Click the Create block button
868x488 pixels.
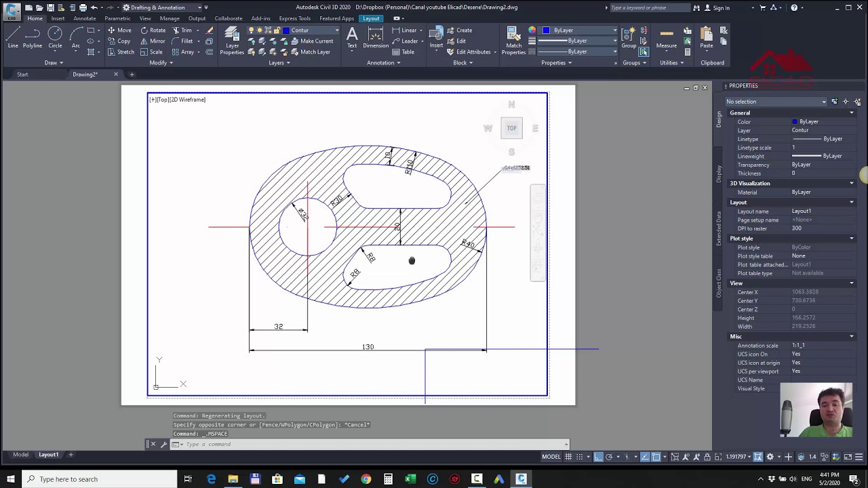pyautogui.click(x=459, y=30)
